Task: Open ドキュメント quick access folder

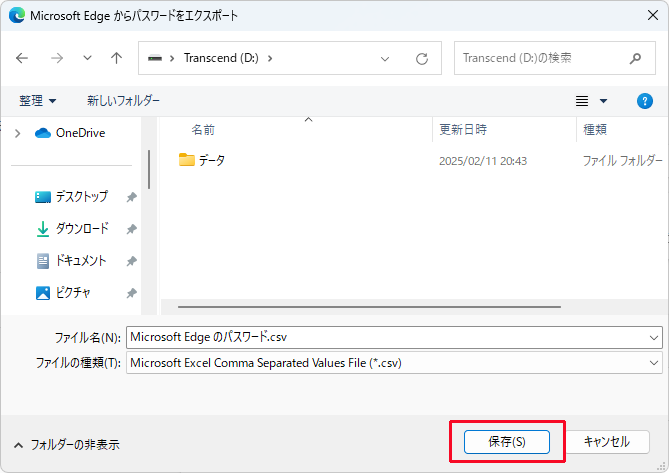Action: pyautogui.click(x=80, y=261)
